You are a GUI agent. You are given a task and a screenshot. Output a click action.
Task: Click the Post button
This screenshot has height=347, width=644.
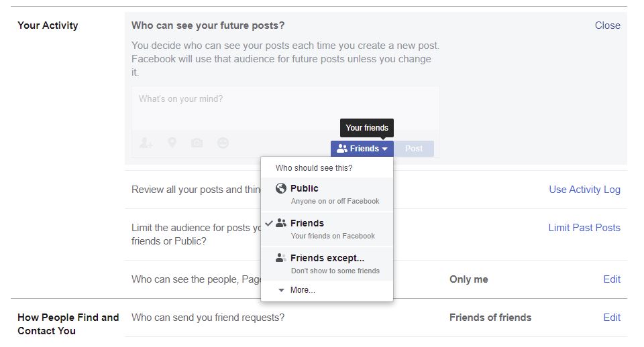point(414,149)
